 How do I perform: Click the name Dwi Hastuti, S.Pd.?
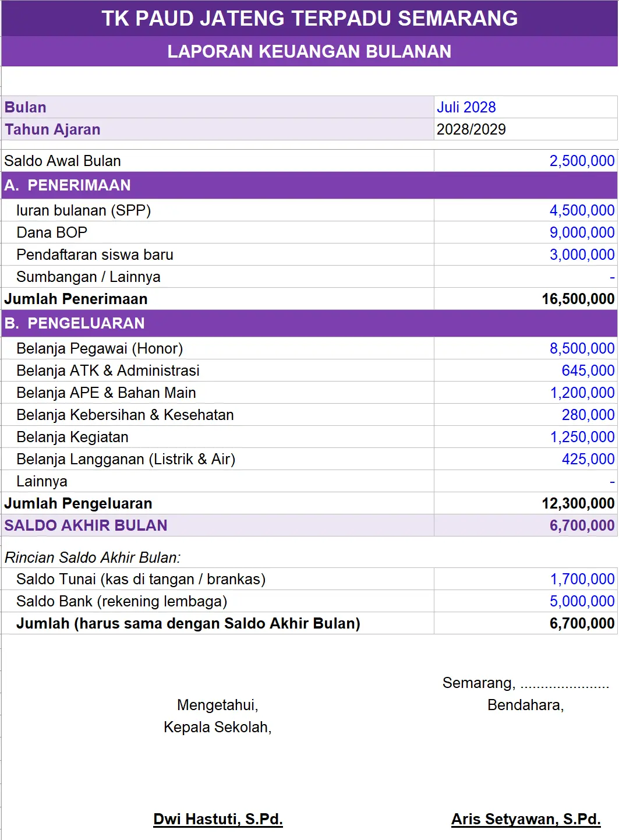pos(218,819)
